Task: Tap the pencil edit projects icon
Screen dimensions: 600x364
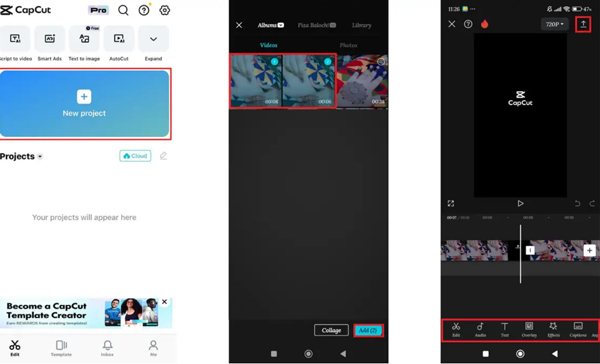Action: pos(163,156)
